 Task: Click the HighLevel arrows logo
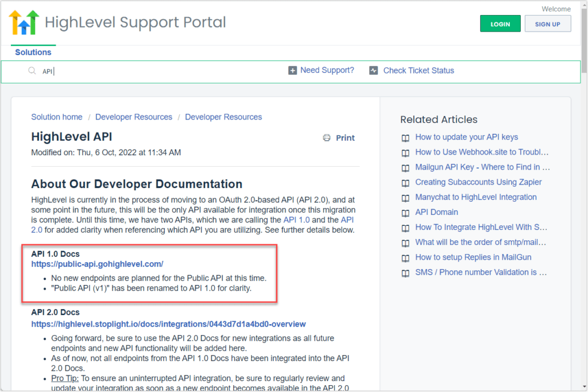(24, 22)
